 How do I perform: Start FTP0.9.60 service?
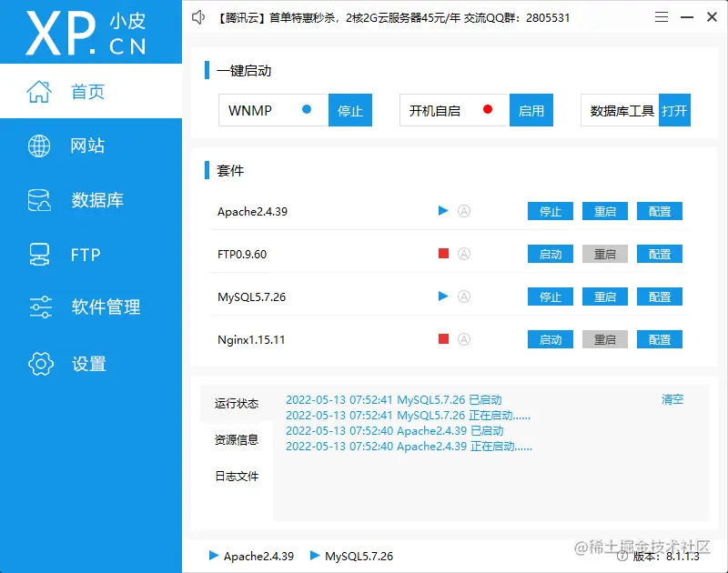[x=551, y=254]
